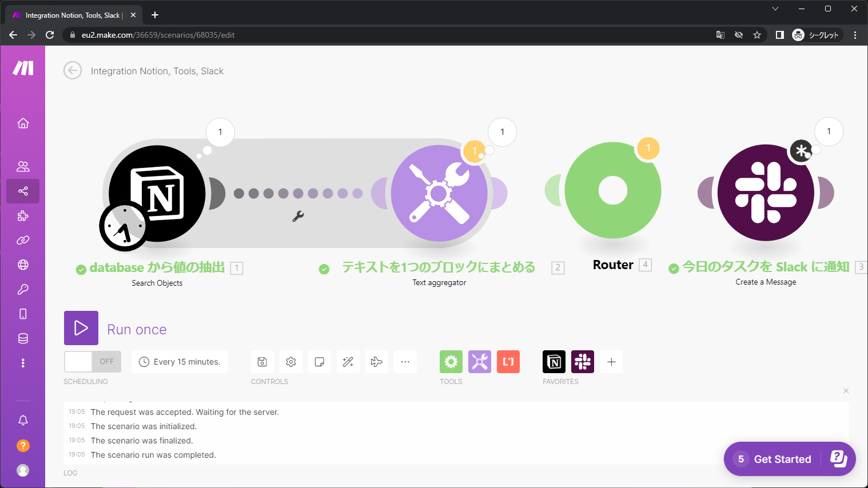Open the purple Tools wrench icon
Viewport: 868px width, 488px height.
pyautogui.click(x=480, y=362)
